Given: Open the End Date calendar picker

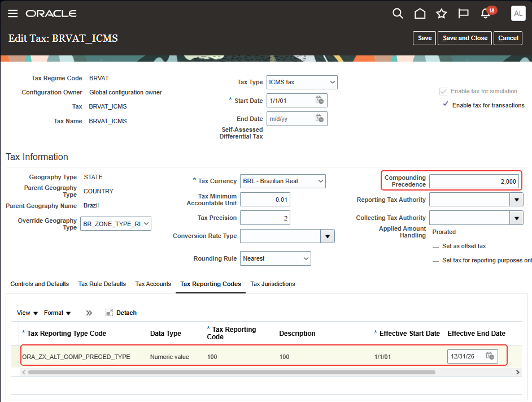Looking at the screenshot, I should tap(319, 119).
